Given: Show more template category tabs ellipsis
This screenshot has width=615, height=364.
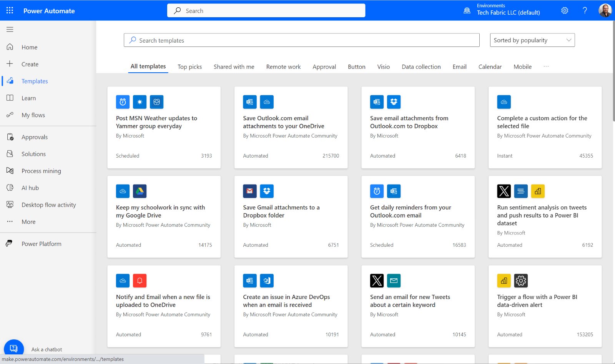Looking at the screenshot, I should click(x=546, y=66).
